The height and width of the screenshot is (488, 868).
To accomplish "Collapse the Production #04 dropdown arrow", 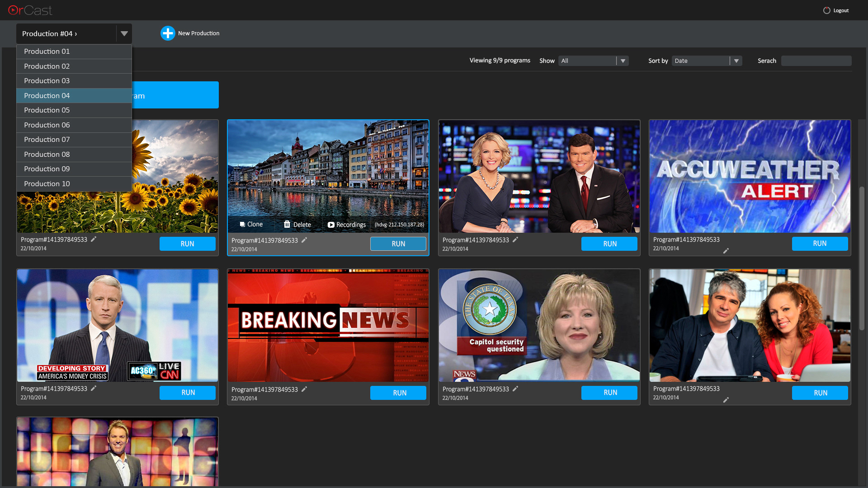I will click(x=124, y=33).
